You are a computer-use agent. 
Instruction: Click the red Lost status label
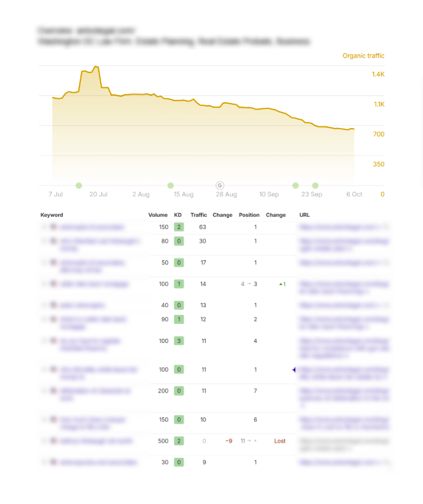(x=280, y=441)
